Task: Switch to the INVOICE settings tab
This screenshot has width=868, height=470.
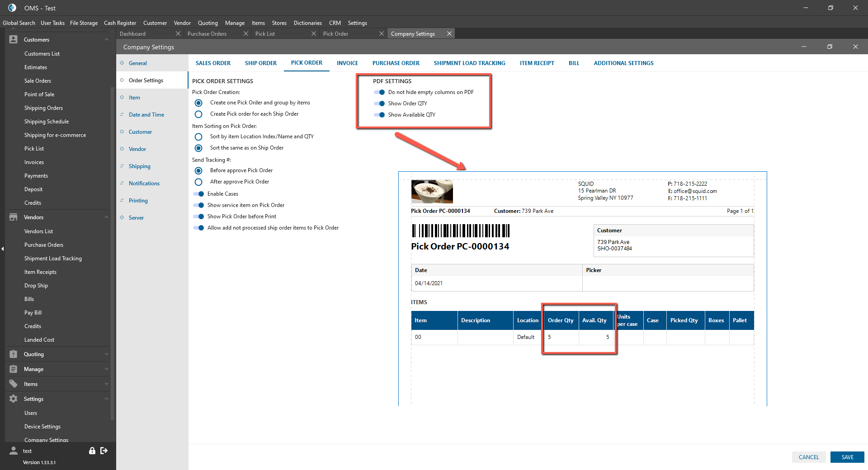Action: tap(347, 63)
